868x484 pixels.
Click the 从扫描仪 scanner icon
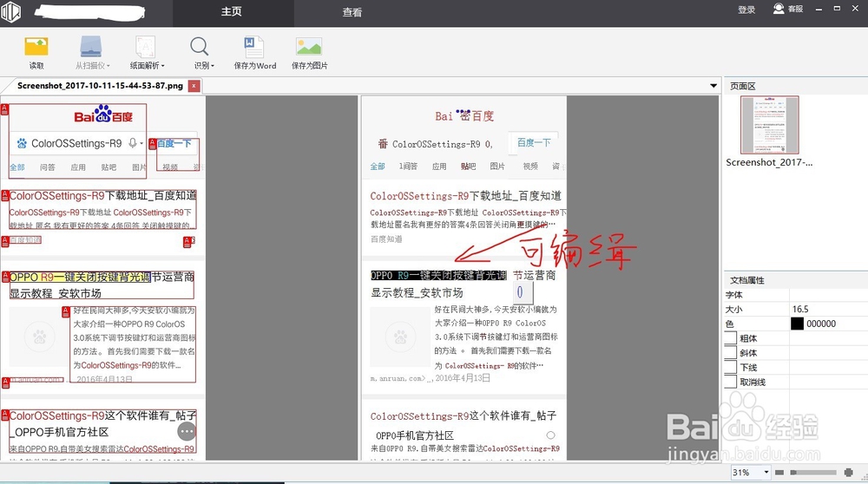(x=91, y=47)
